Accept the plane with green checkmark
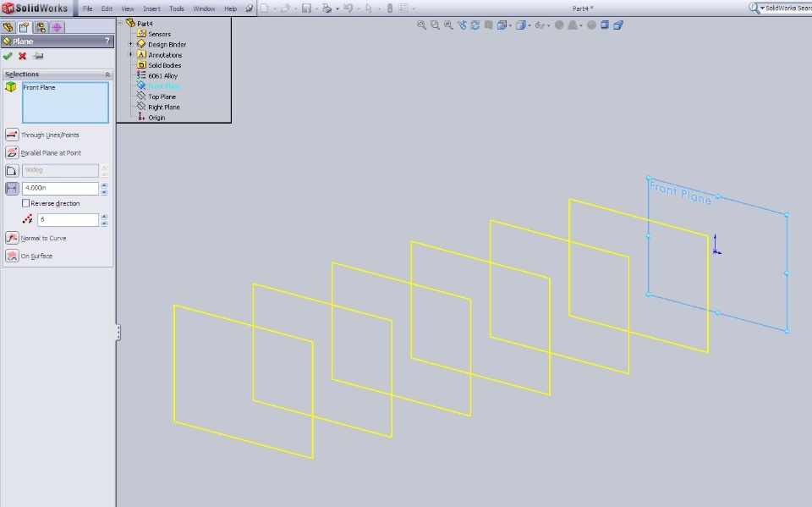This screenshot has height=507, width=812. 8,56
